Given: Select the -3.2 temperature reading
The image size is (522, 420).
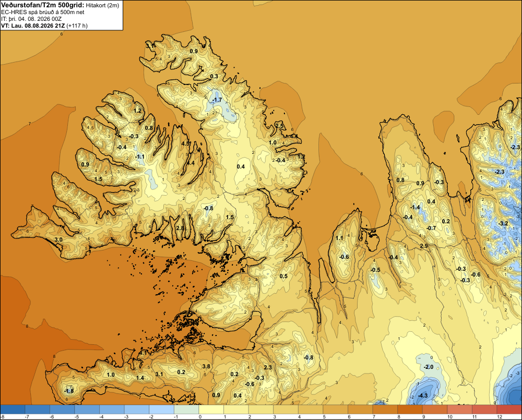Looking at the screenshot, I should [503, 223].
